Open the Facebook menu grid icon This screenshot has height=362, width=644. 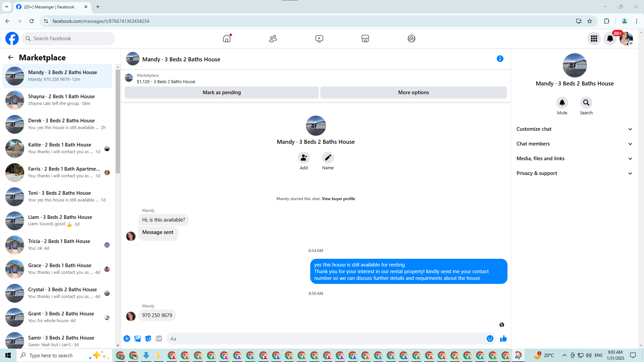(x=594, y=39)
